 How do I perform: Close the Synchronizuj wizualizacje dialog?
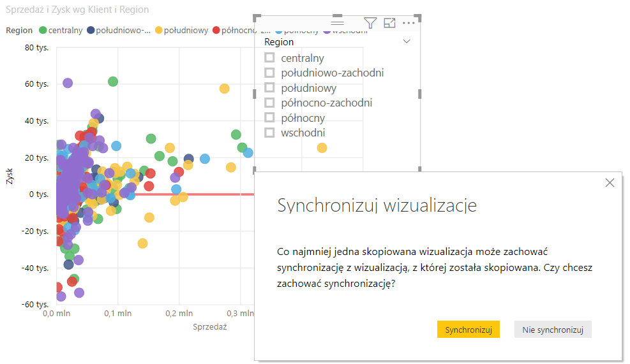610,183
